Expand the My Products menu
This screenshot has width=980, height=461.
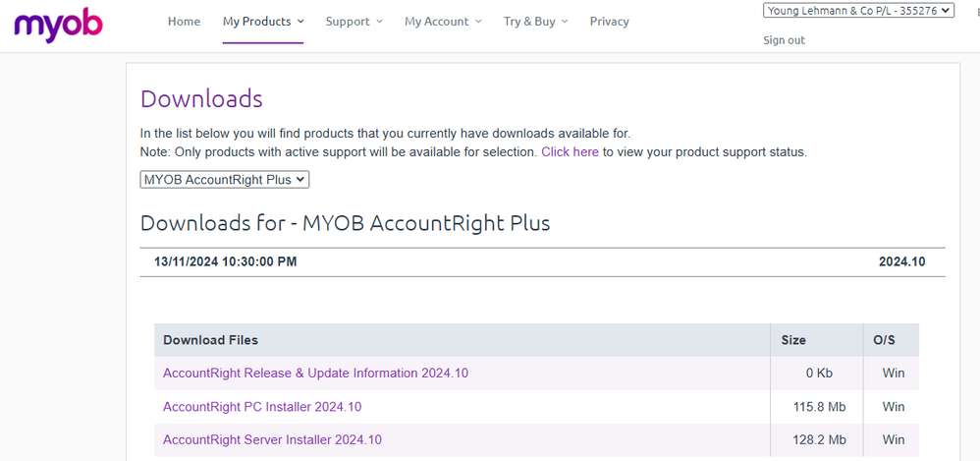point(262,22)
